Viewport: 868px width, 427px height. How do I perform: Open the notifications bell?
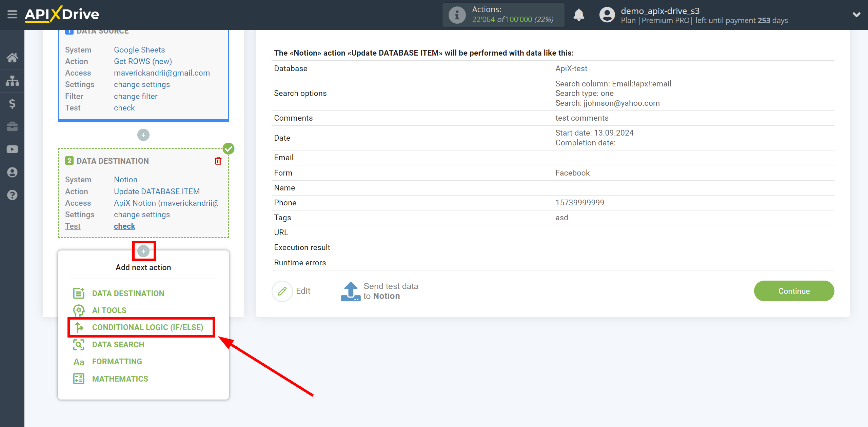(579, 15)
